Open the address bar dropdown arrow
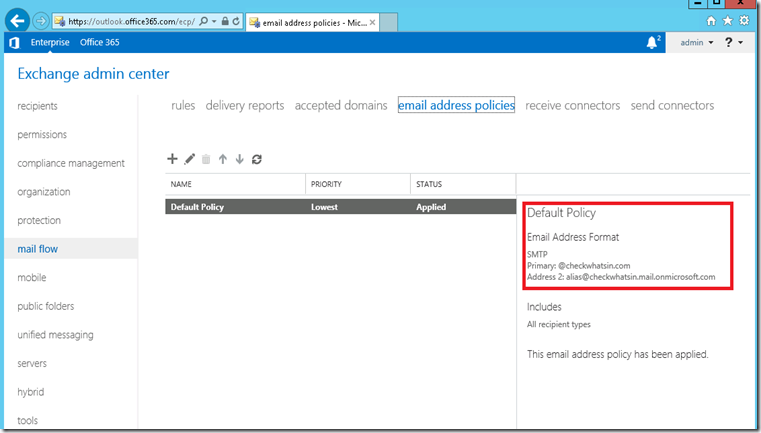This screenshot has width=761, height=433. tap(214, 21)
